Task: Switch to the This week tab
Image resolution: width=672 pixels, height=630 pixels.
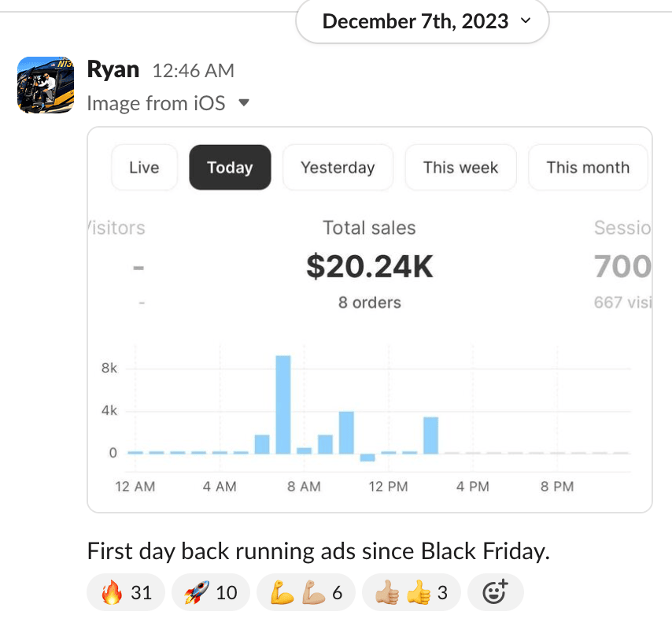Action: tap(460, 168)
